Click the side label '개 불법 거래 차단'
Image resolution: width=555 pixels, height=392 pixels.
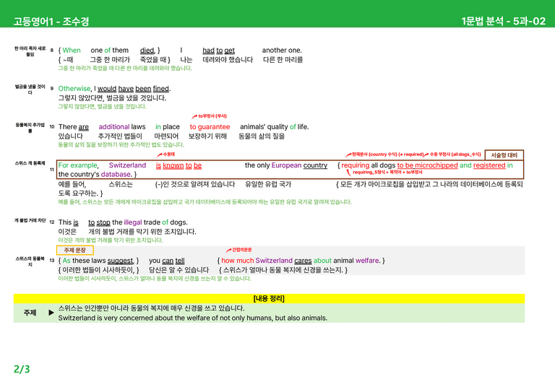pyautogui.click(x=30, y=220)
